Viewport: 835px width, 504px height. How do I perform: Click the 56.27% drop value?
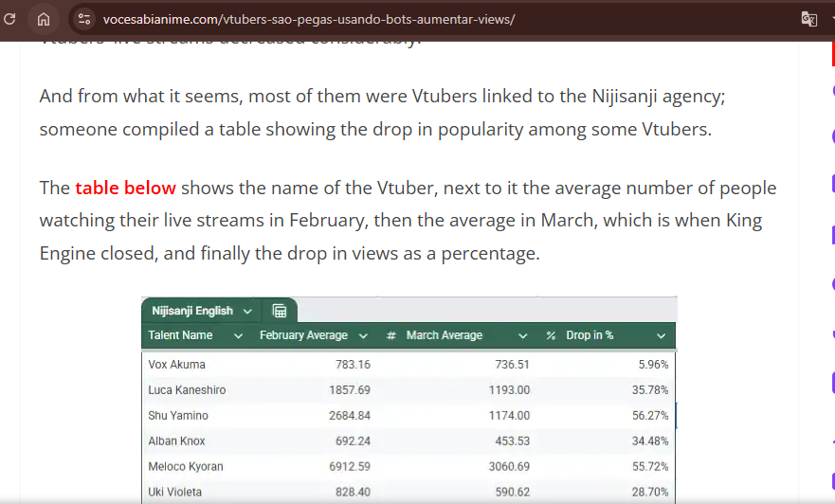[x=650, y=416]
